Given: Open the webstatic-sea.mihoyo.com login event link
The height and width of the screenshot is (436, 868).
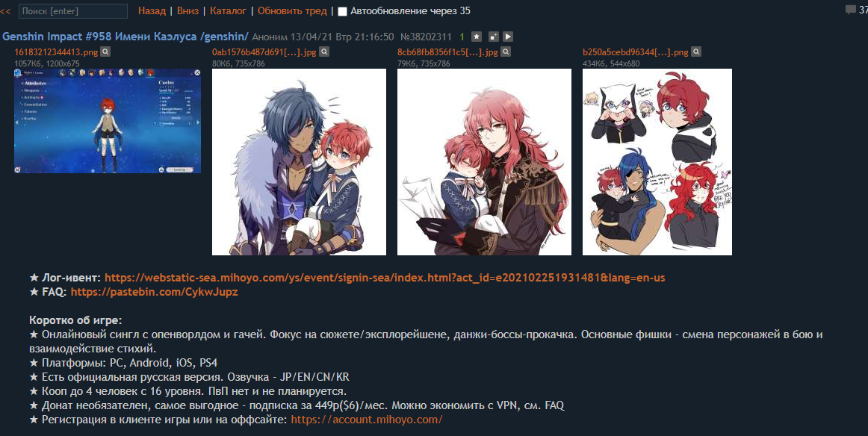Looking at the screenshot, I should (385, 278).
